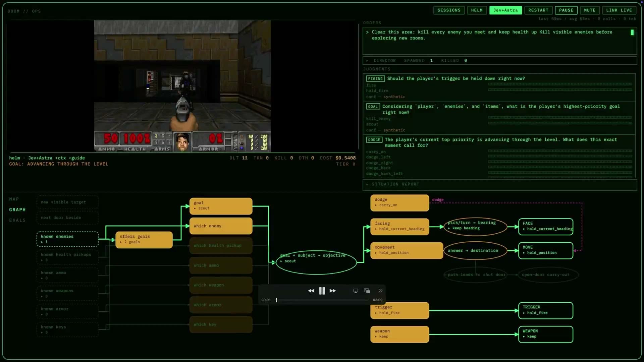Image resolution: width=644 pixels, height=362 pixels.
Task: Select the FIRING judgment tag
Action: [375, 78]
